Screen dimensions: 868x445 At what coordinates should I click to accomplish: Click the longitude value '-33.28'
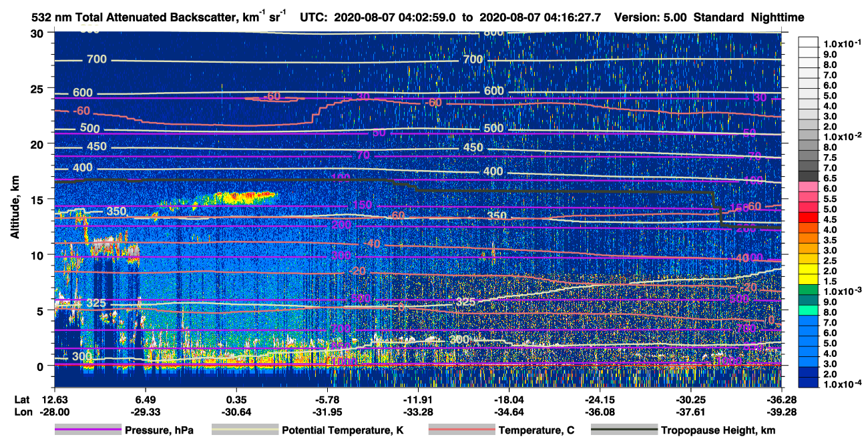418,412
